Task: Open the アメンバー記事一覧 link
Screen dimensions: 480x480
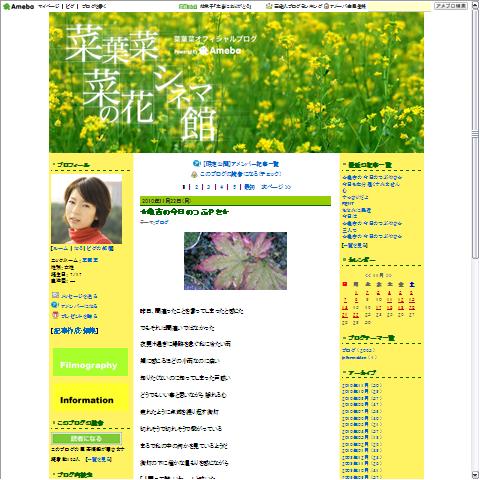Action: click(241, 164)
